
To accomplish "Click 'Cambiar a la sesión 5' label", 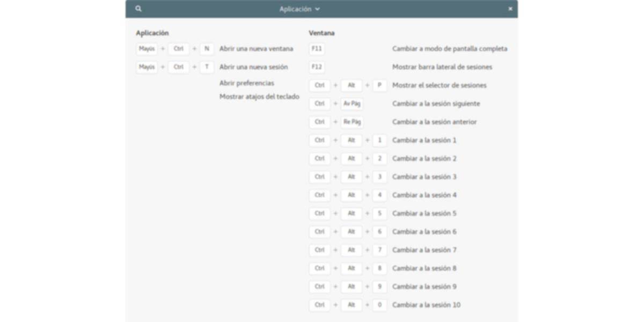I will [425, 214].
